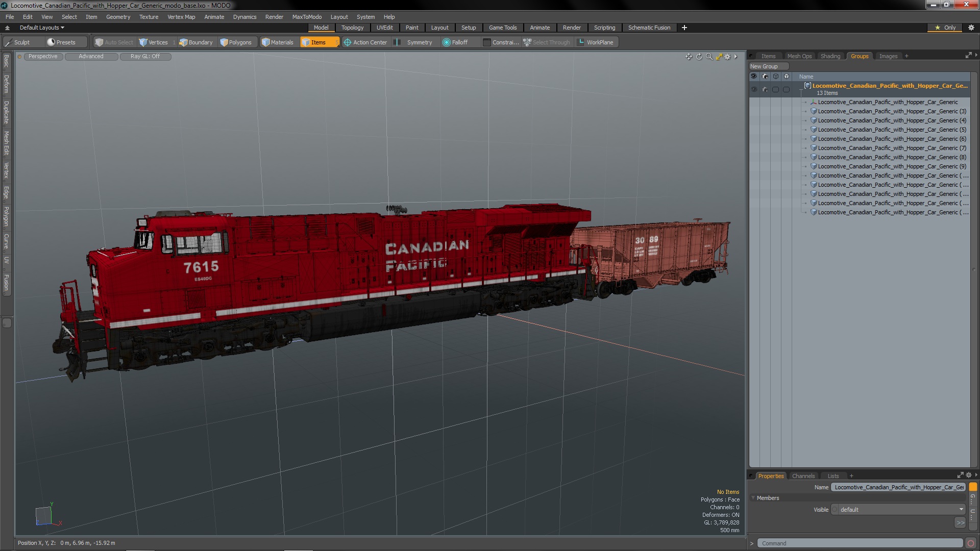Open Default Layouts dropdown
The image size is (980, 551).
(x=42, y=28)
